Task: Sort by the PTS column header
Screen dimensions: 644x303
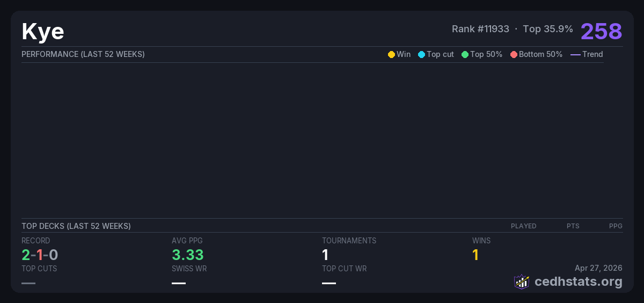Action: click(573, 226)
